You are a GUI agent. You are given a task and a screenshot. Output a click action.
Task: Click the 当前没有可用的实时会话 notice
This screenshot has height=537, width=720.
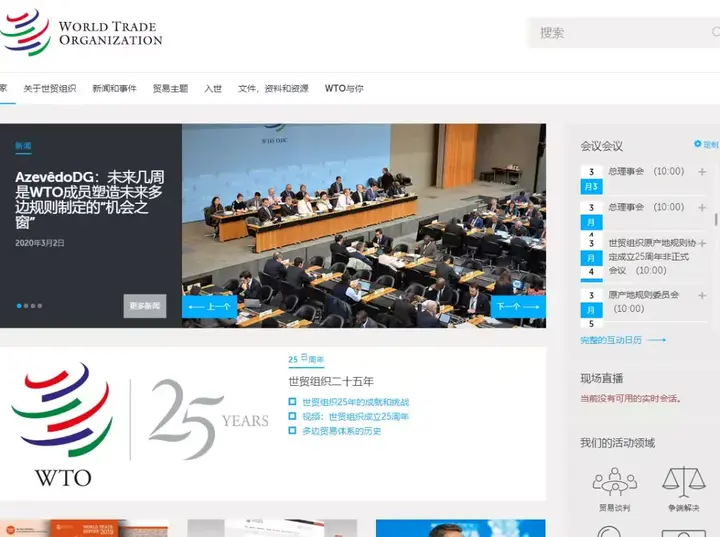630,398
